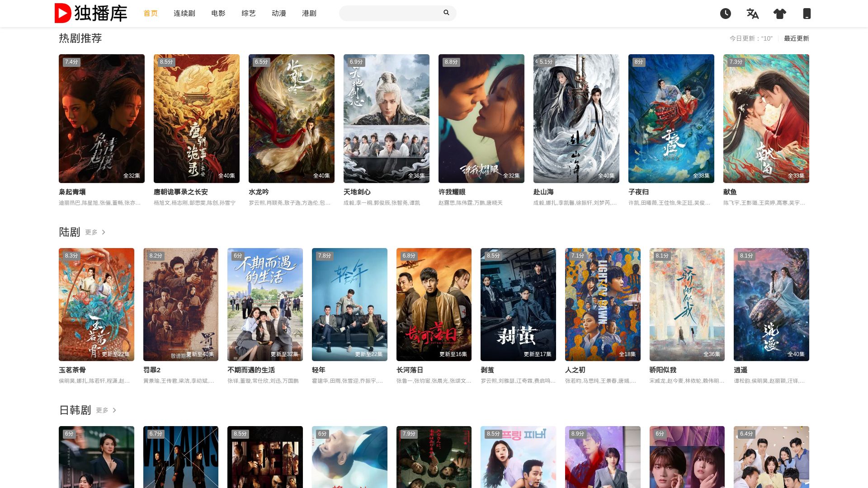The width and height of the screenshot is (868, 488).
Task: Expand 日韩剧 more chevron arrow
Action: coord(114,410)
